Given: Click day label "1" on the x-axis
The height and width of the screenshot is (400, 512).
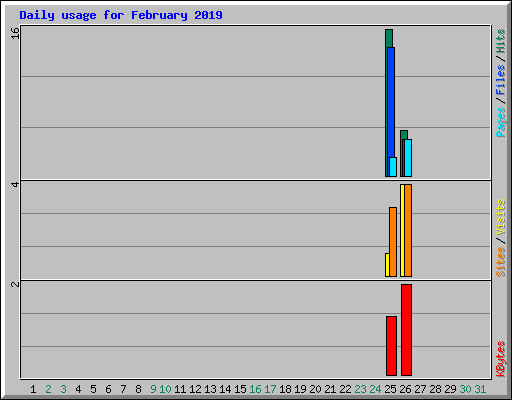Looking at the screenshot, I should coord(33,389).
